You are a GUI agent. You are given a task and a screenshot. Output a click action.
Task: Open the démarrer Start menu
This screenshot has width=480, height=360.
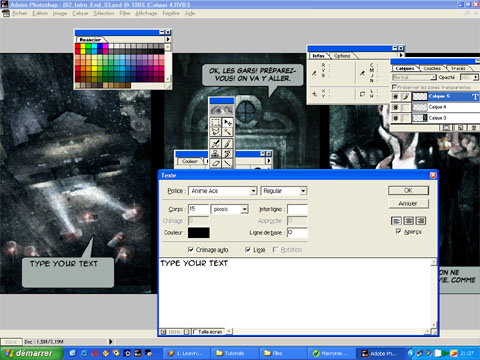[x=31, y=353]
